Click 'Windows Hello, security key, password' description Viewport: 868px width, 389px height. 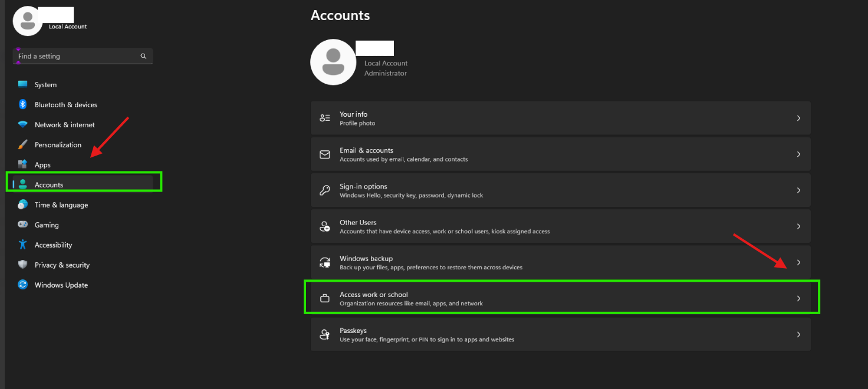(411, 195)
